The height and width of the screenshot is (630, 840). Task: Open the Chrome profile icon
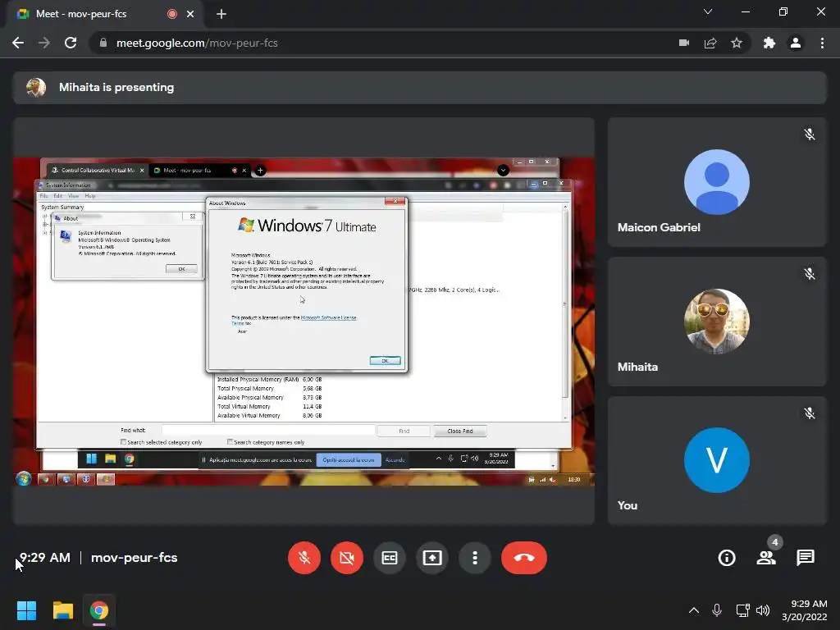click(796, 43)
